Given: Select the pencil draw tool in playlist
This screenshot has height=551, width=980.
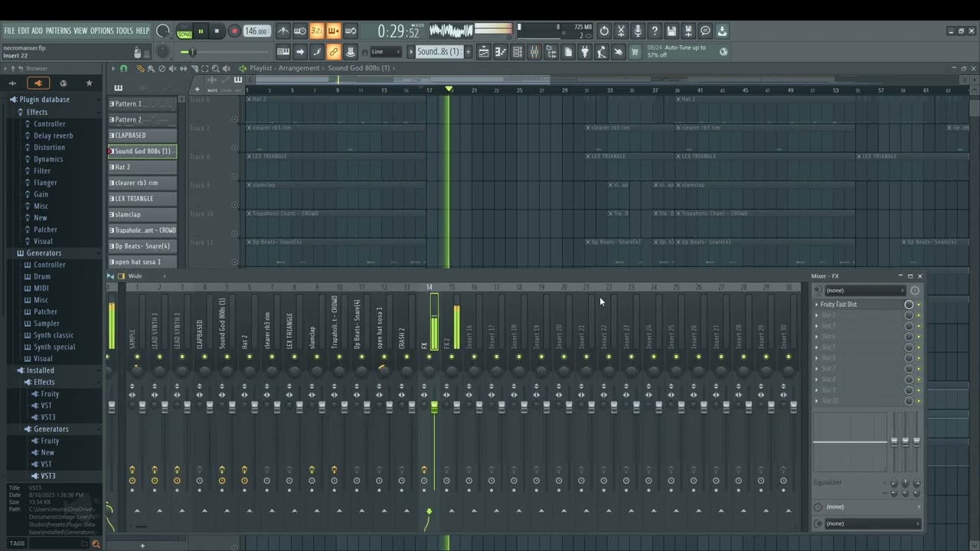Looking at the screenshot, I should coord(140,69).
